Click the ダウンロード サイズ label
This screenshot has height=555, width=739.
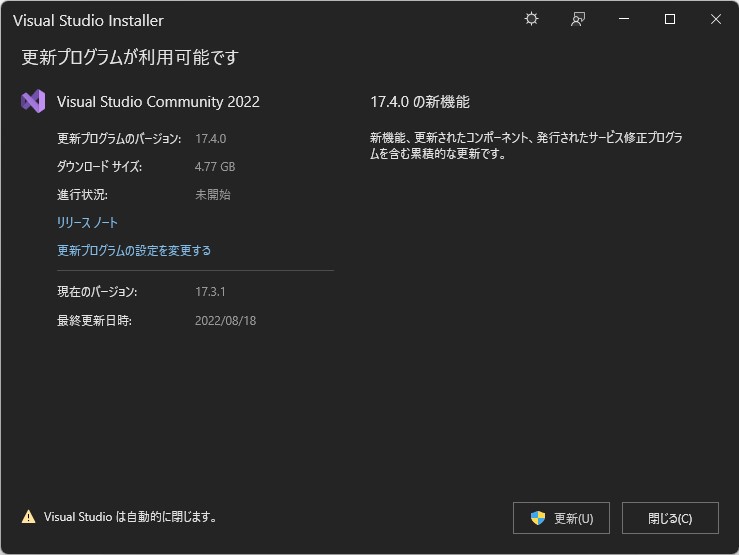coord(99,166)
